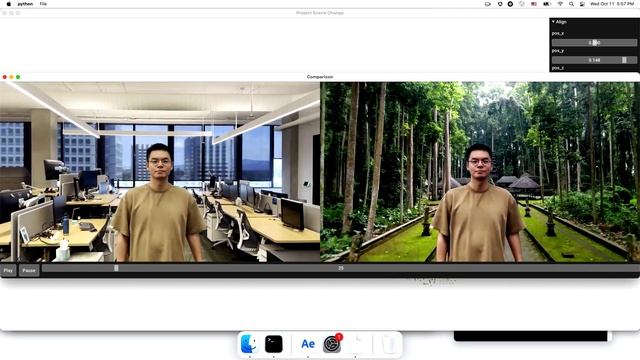This screenshot has width=640, height=360.
Task: Open the Wi-Fi status menu
Action: coord(560,4)
